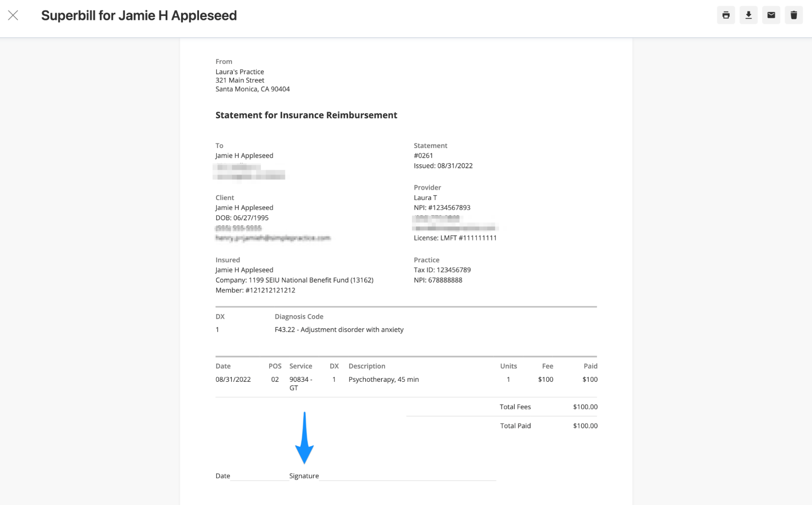Select the statement number #0261

tap(423, 155)
